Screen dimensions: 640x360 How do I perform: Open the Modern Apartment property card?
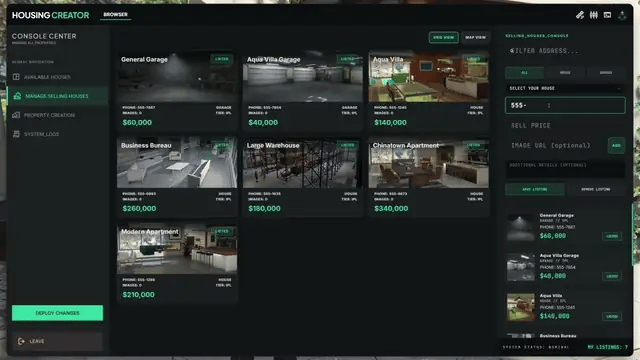tap(177, 263)
